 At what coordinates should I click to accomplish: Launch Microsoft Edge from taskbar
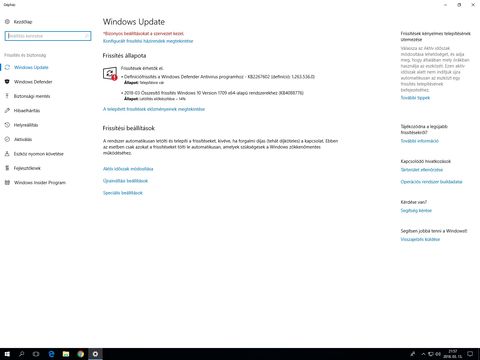tap(51, 354)
